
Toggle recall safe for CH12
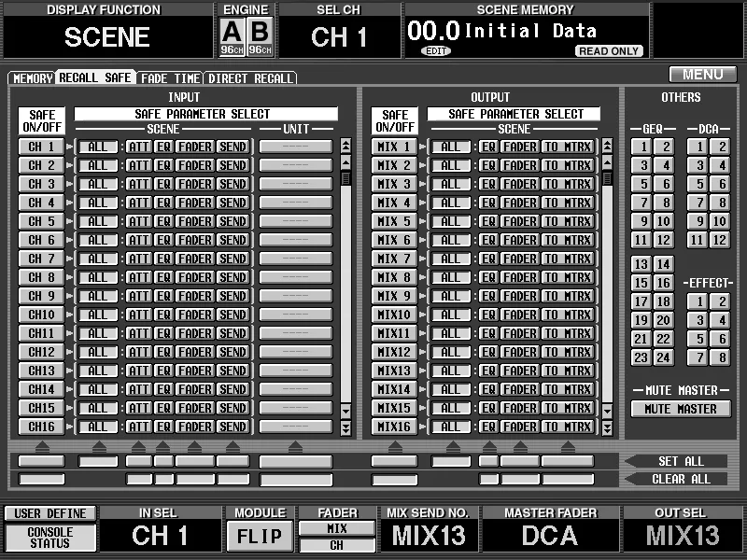click(41, 352)
